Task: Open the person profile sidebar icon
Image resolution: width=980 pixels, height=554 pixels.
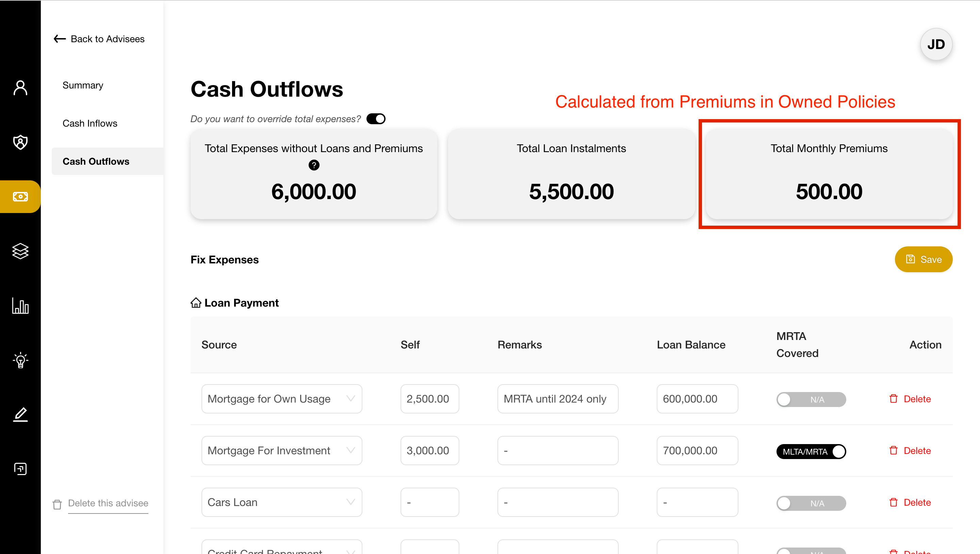Action: (x=20, y=87)
